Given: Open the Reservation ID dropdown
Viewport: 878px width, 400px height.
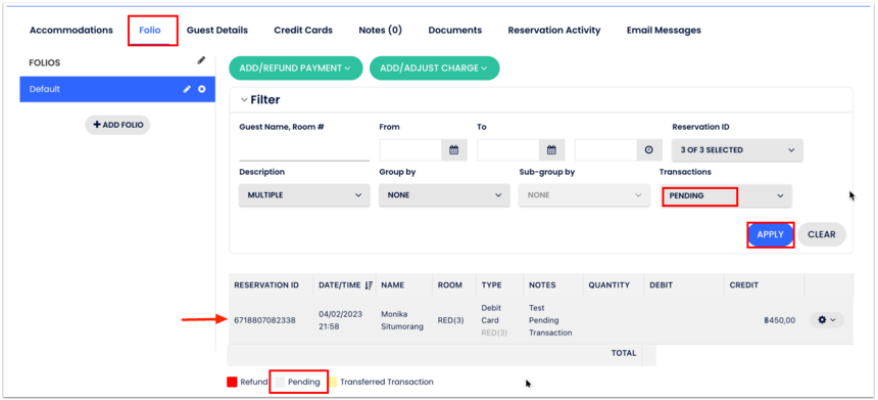Looking at the screenshot, I should point(736,150).
